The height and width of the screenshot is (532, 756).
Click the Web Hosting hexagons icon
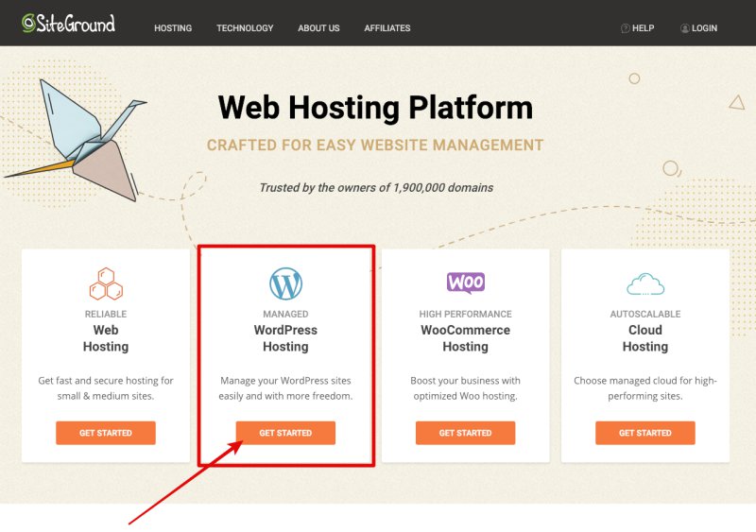click(x=106, y=283)
